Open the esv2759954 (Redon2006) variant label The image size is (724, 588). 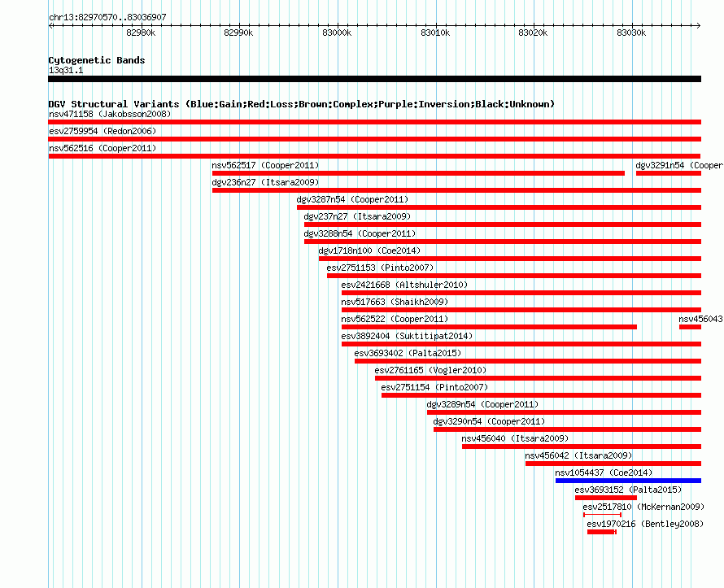coord(102,131)
